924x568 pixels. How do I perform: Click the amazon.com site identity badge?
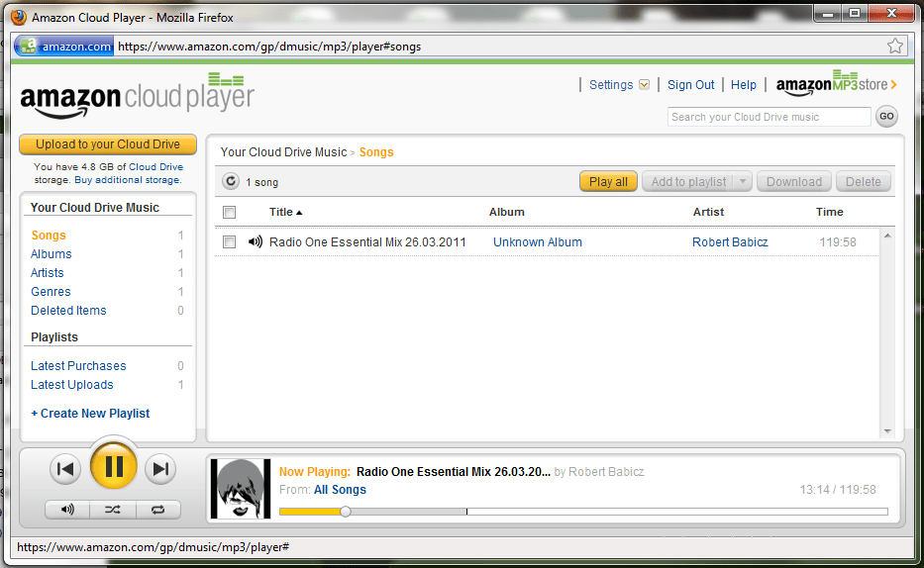coord(63,46)
